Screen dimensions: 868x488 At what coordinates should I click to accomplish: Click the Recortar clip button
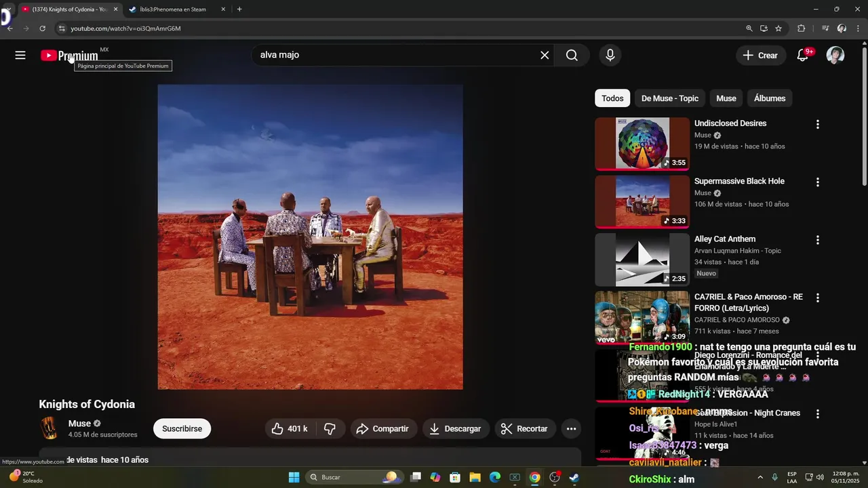coord(525,428)
